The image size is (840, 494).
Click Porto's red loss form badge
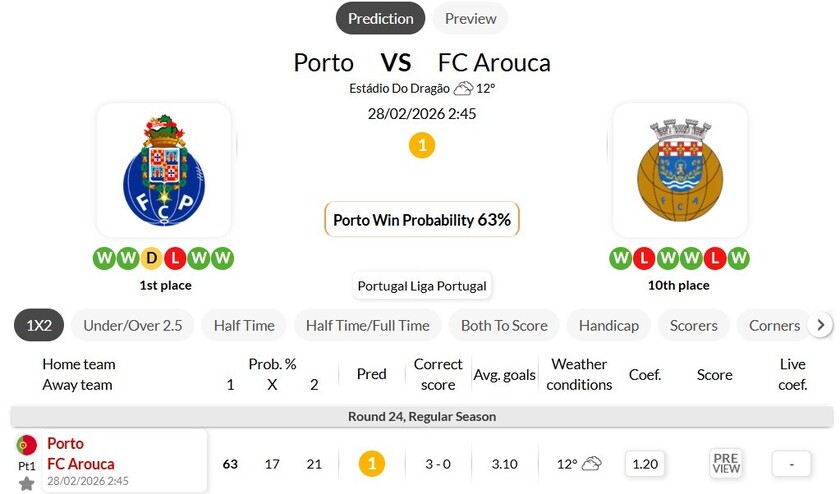pyautogui.click(x=175, y=259)
